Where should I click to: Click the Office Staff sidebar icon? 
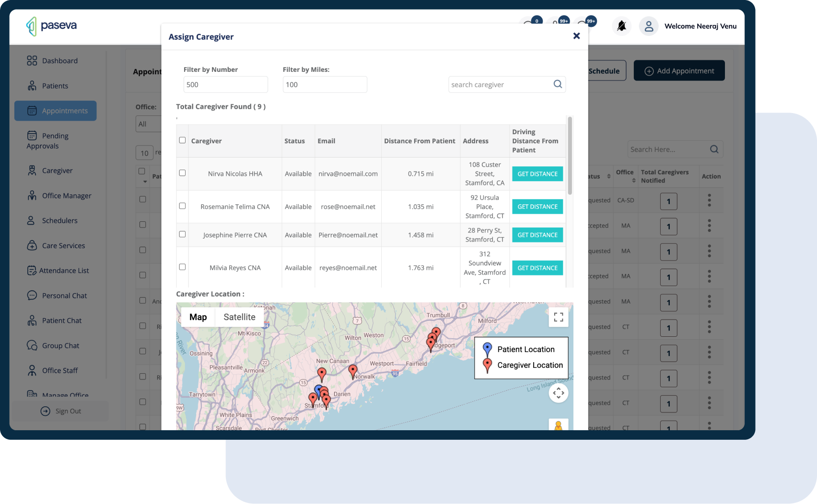click(x=32, y=370)
